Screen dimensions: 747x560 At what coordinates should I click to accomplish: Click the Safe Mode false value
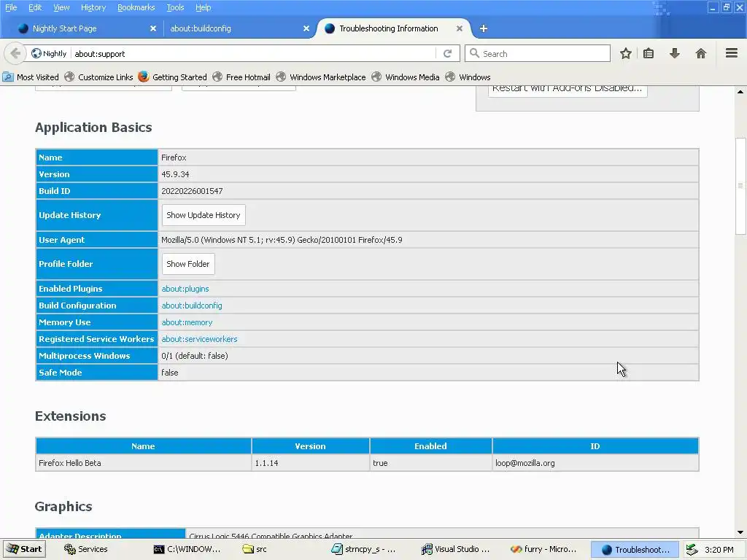click(169, 373)
